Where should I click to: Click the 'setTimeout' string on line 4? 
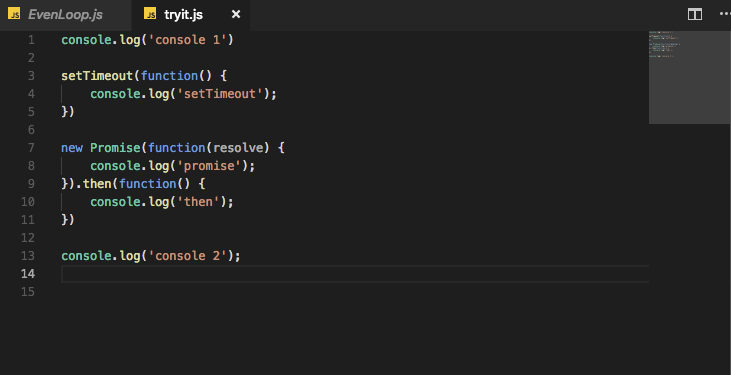220,94
